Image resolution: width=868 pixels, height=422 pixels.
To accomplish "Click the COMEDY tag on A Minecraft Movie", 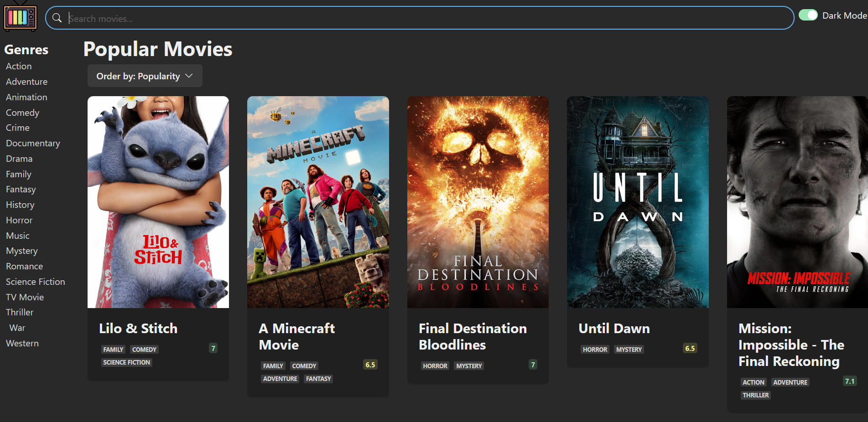I will point(304,366).
